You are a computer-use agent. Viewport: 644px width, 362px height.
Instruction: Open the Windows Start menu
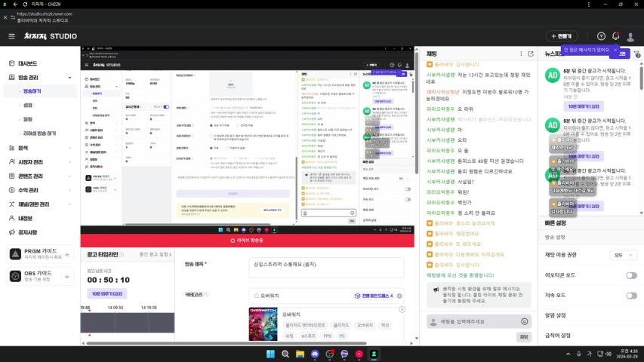tap(270, 354)
